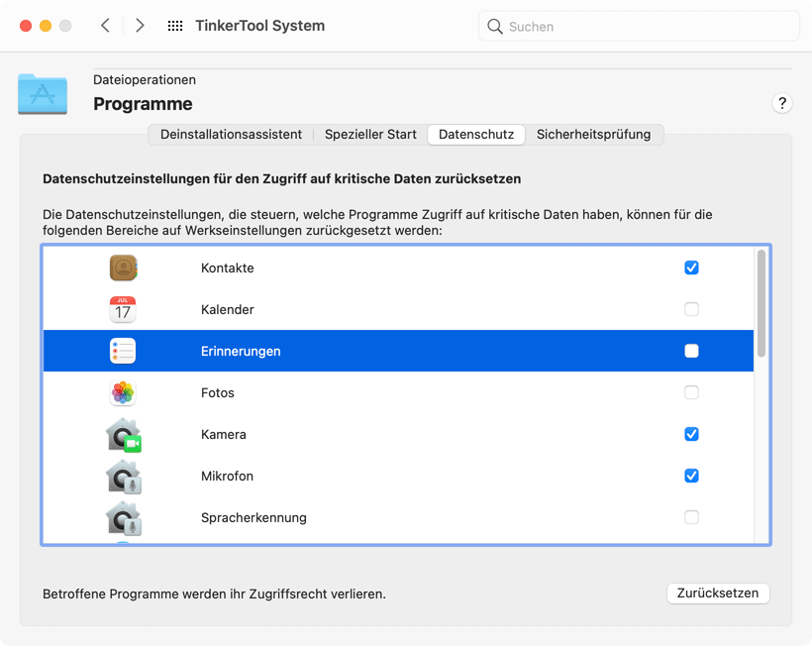
Task: Select the Erinnerungen row label
Action: [241, 351]
